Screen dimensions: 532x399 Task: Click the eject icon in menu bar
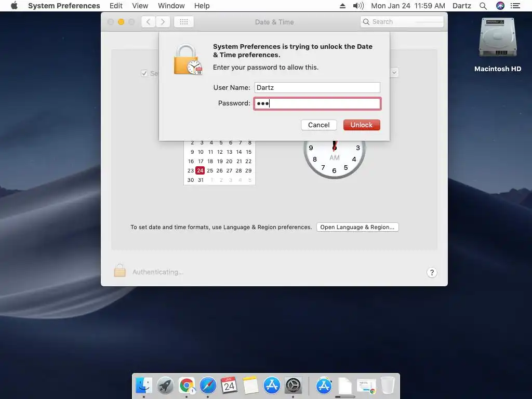[343, 6]
